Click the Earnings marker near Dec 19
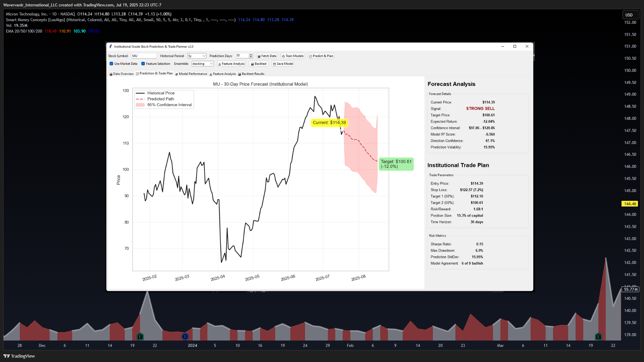The image size is (644, 362). point(140,336)
